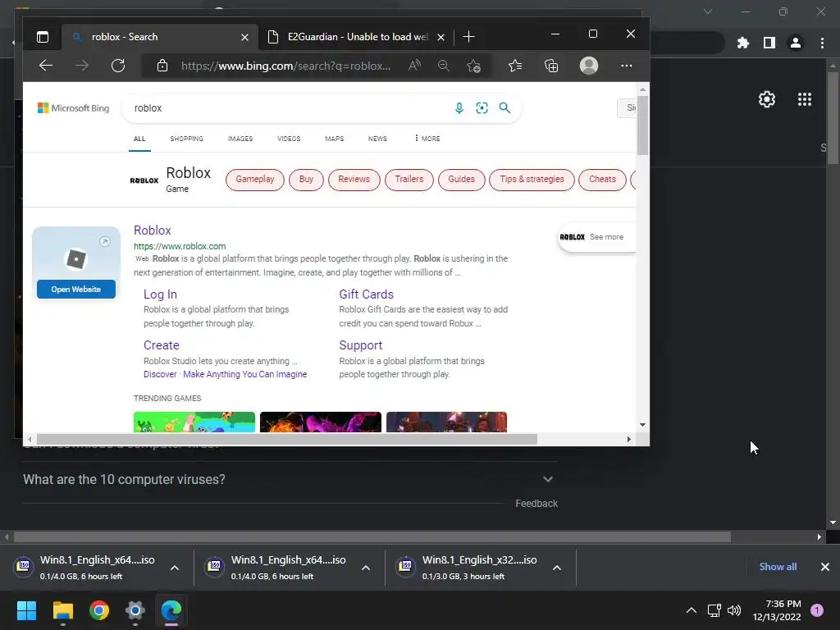The width and height of the screenshot is (840, 630).
Task: Close the Chrome downloads bar
Action: 825,567
